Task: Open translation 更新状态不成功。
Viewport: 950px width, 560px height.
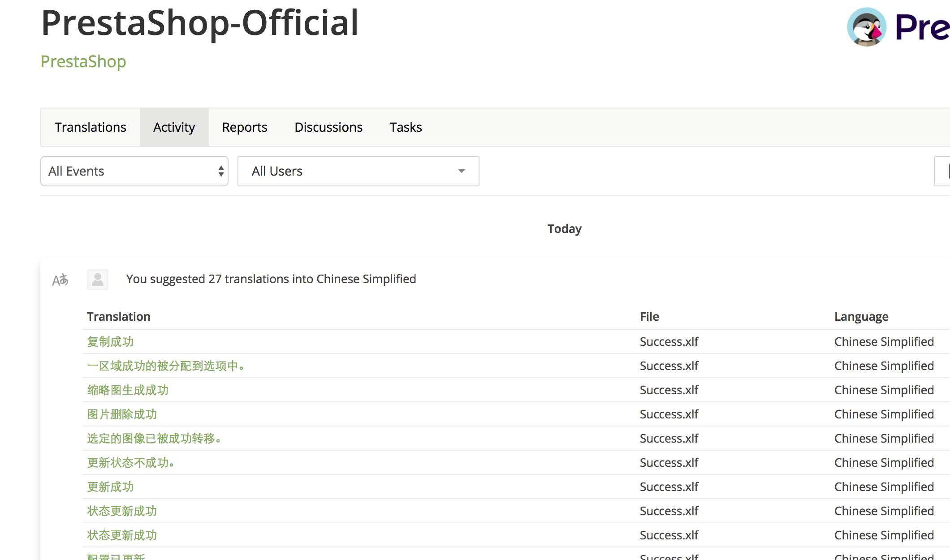Action: click(131, 463)
